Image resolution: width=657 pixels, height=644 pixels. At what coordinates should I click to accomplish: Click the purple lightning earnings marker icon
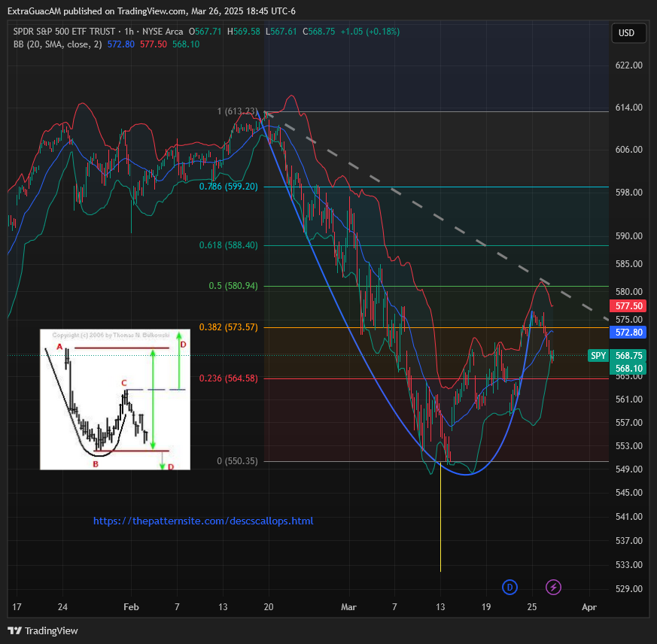pyautogui.click(x=553, y=587)
